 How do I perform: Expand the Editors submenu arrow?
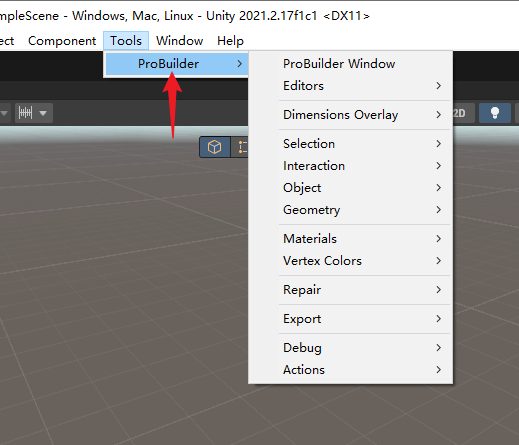point(439,86)
